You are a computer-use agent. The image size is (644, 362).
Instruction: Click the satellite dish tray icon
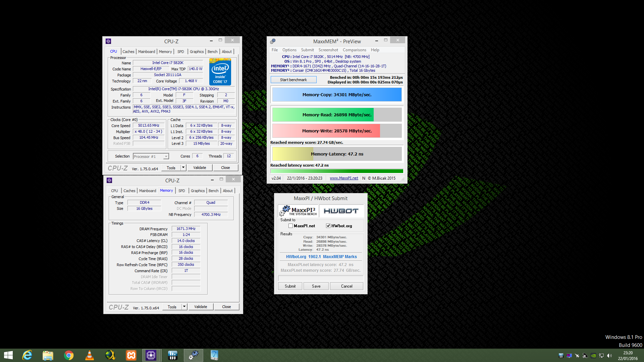[585, 356]
